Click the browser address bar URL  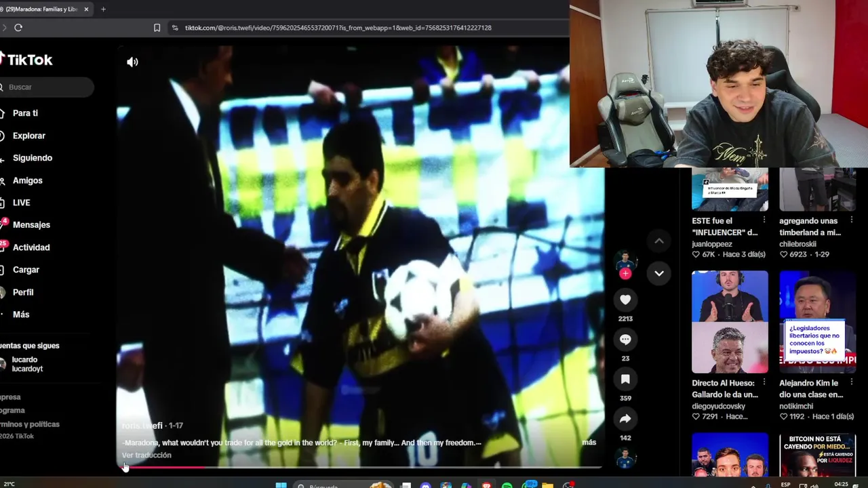click(338, 28)
